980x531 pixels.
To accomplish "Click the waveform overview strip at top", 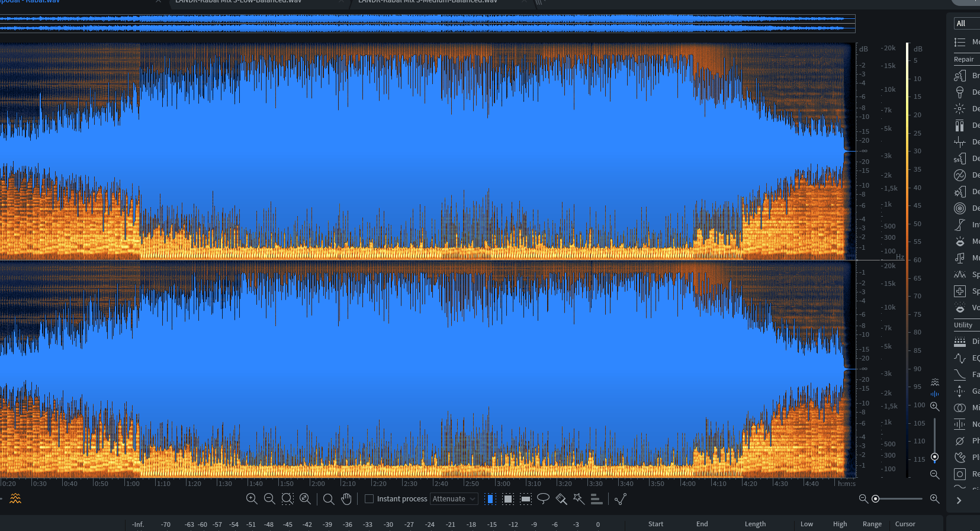I will pyautogui.click(x=428, y=23).
